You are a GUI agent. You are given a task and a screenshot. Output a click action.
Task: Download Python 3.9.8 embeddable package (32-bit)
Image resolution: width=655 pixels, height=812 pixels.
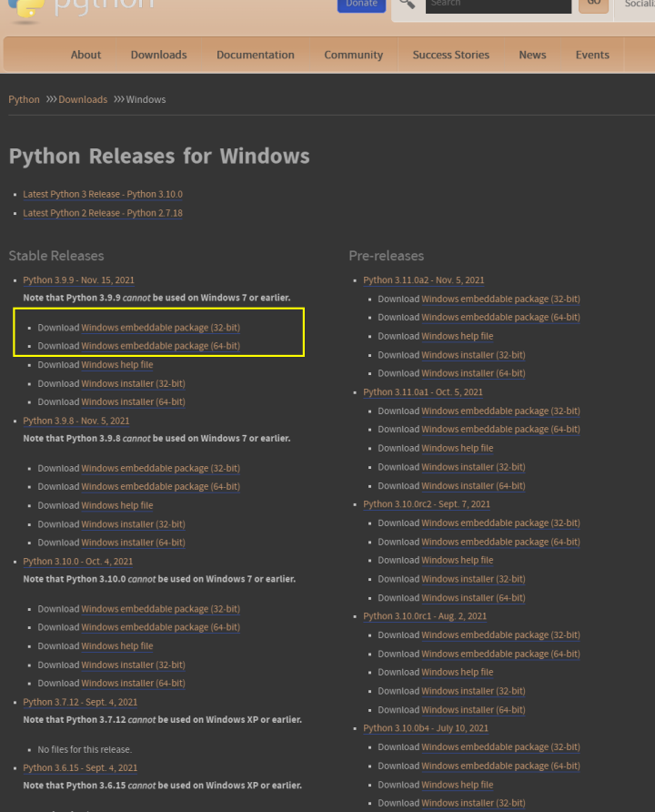point(160,468)
